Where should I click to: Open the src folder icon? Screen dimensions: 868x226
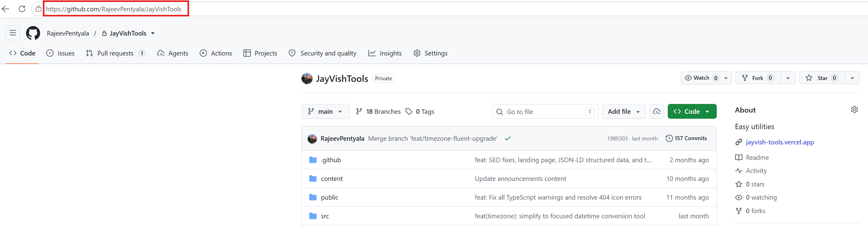[x=313, y=216]
